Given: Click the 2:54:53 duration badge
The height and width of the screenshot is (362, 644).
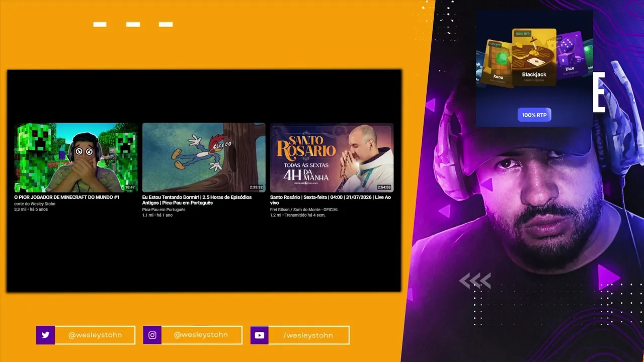Looking at the screenshot, I should (x=384, y=188).
